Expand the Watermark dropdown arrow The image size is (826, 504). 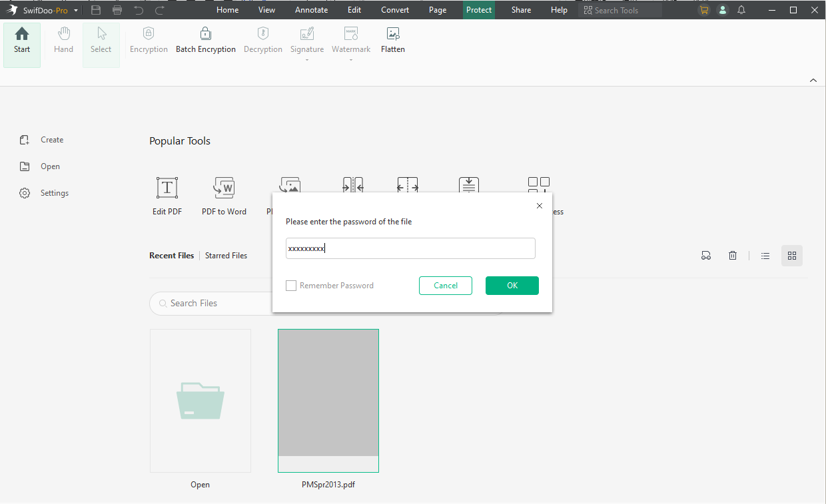pos(351,61)
